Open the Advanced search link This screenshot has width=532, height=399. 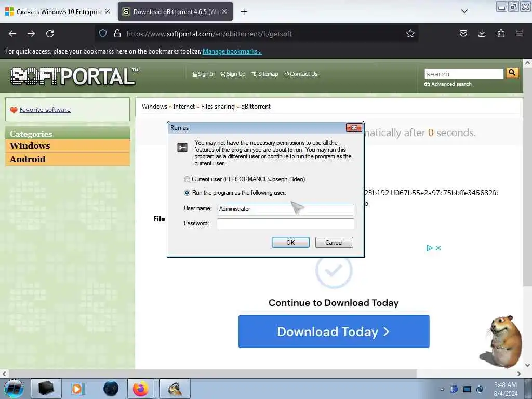(451, 84)
